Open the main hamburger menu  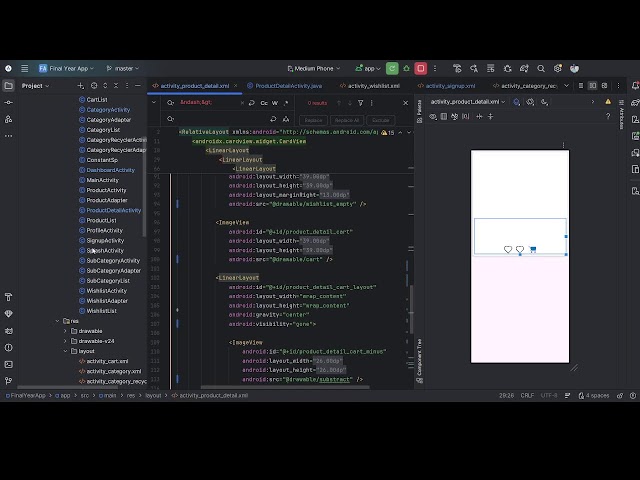point(24,69)
